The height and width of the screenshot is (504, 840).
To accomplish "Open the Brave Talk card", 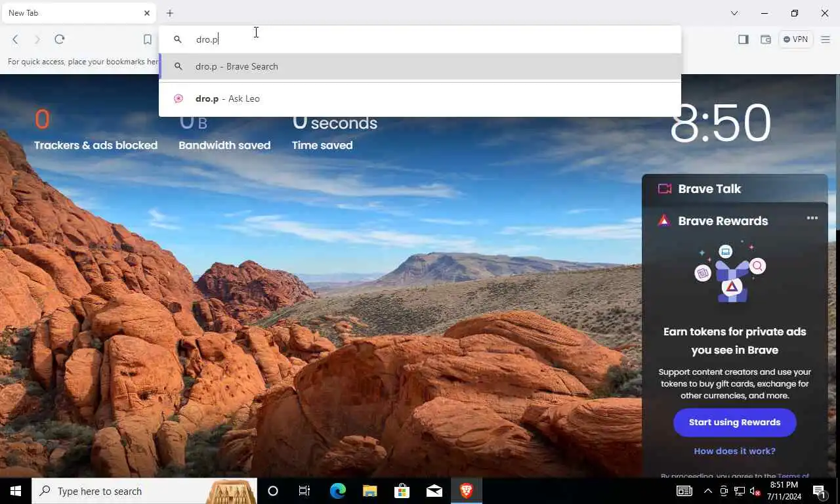I will pos(735,189).
